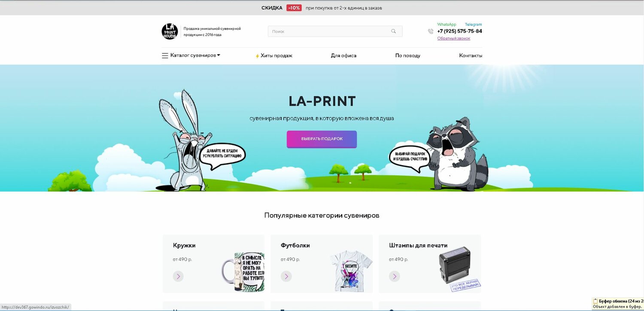The image size is (644, 311).
Task: Click 'от 490 р.' price under Кружки
Action: pyautogui.click(x=182, y=259)
